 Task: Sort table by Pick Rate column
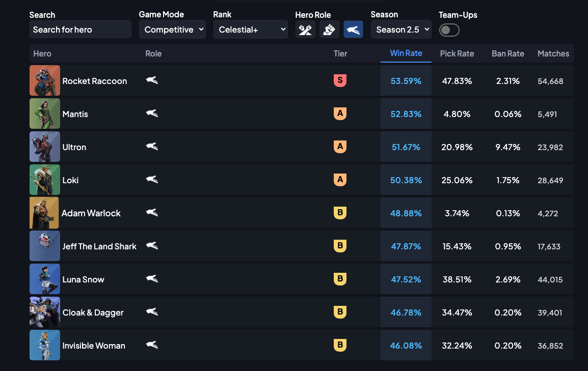pos(457,53)
